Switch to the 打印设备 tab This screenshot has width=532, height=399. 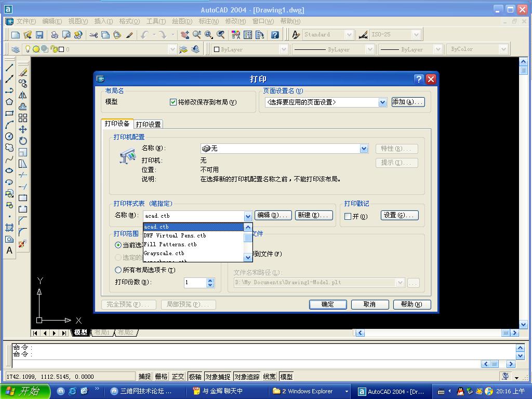117,124
